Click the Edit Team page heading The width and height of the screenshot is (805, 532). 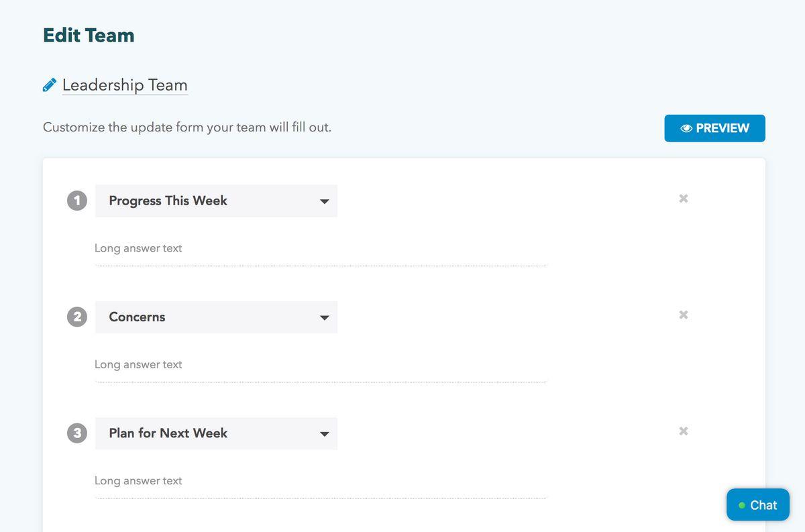click(89, 36)
